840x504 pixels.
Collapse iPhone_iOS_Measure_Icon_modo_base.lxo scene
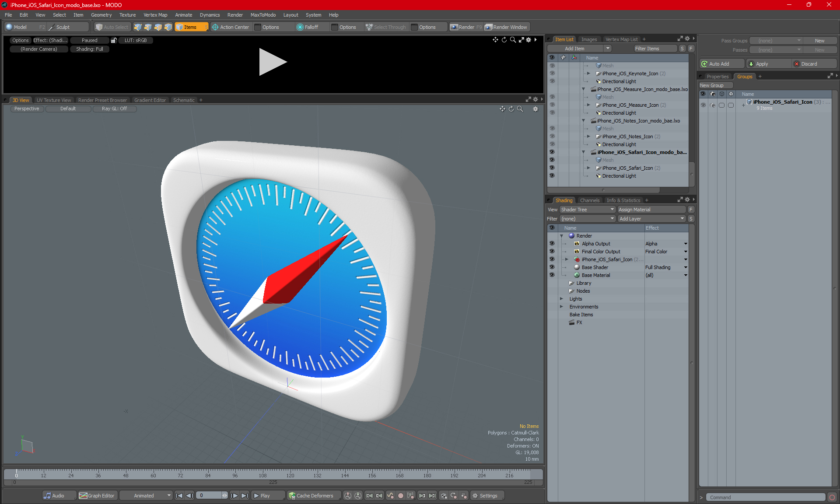coord(583,89)
